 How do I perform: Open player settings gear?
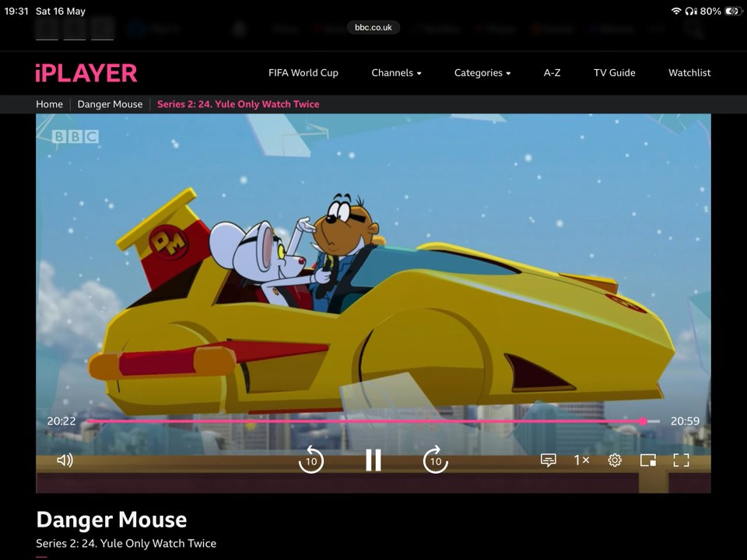(x=615, y=460)
